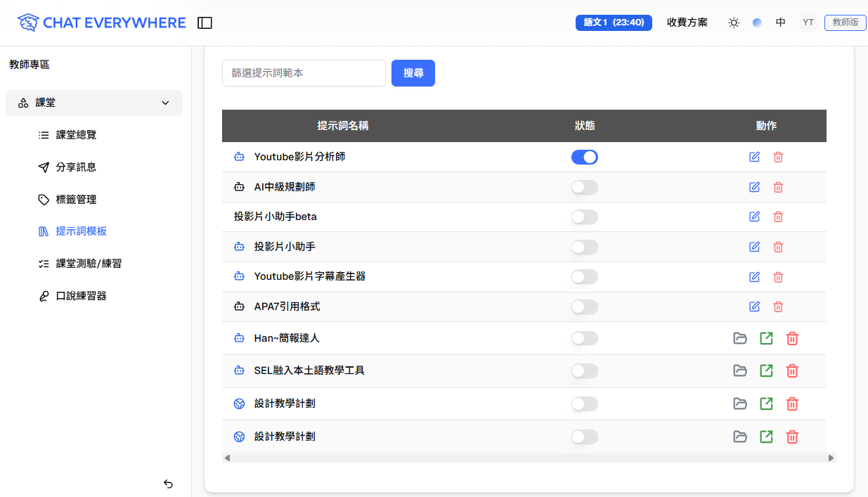Image resolution: width=868 pixels, height=497 pixels.
Task: Open 分享訊息 in the sidebar
Action: [x=76, y=167]
